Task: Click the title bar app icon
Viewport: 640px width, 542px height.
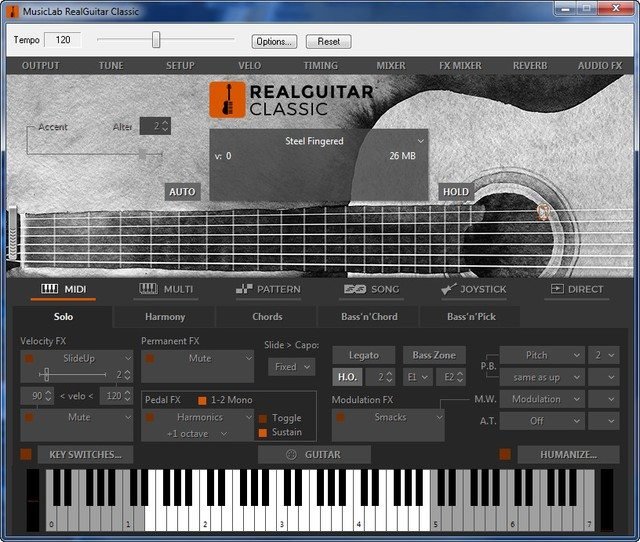Action: [13, 11]
